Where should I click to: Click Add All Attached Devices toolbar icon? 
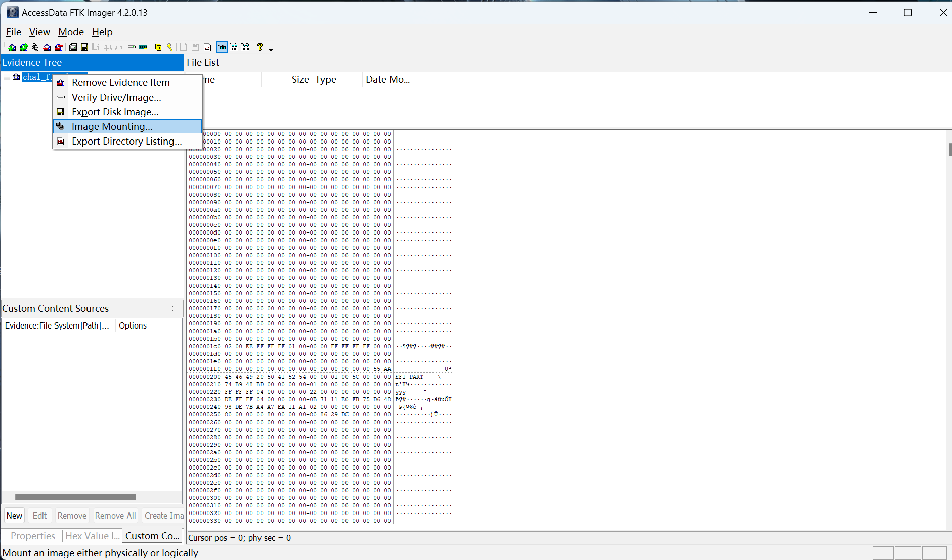click(24, 48)
